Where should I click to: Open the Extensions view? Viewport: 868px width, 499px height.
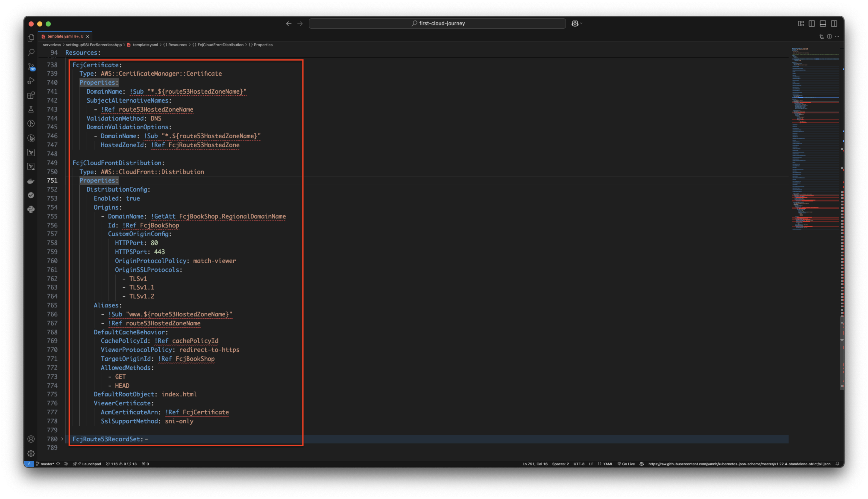point(31,95)
